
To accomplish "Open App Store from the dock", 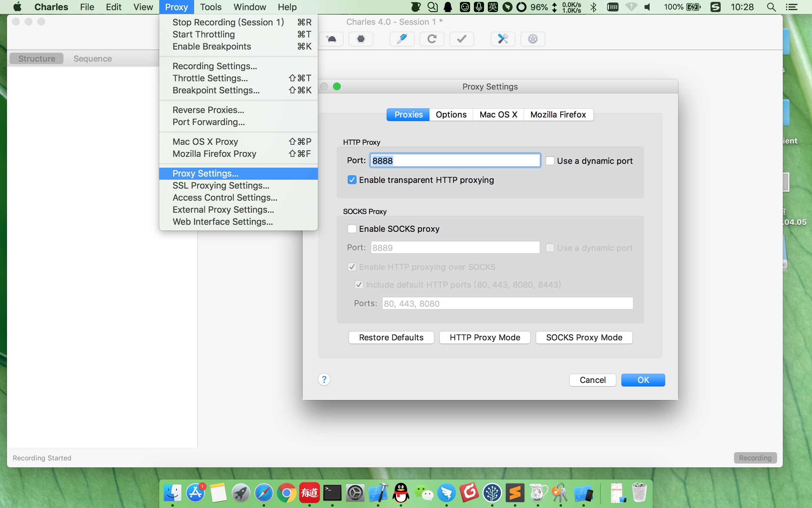I will click(196, 493).
